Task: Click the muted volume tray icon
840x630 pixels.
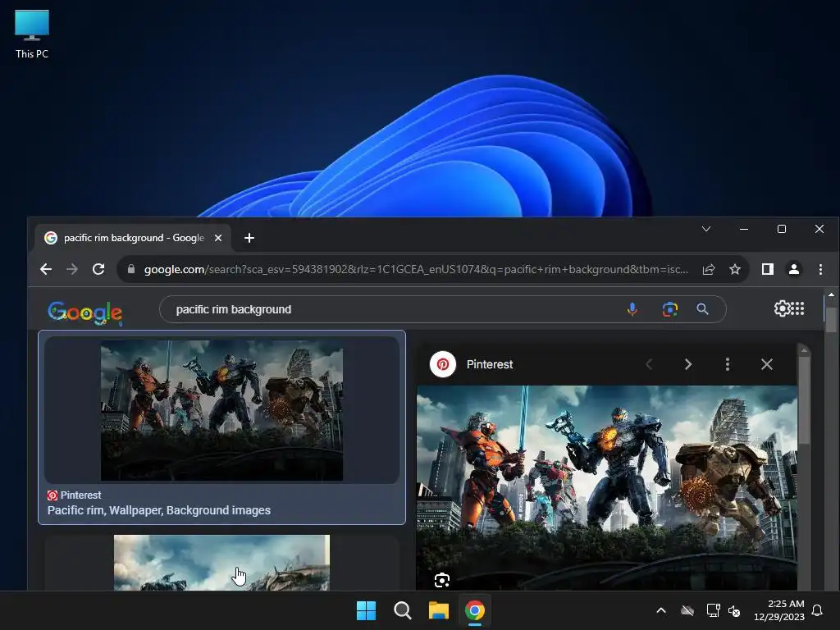Action: coord(734,610)
